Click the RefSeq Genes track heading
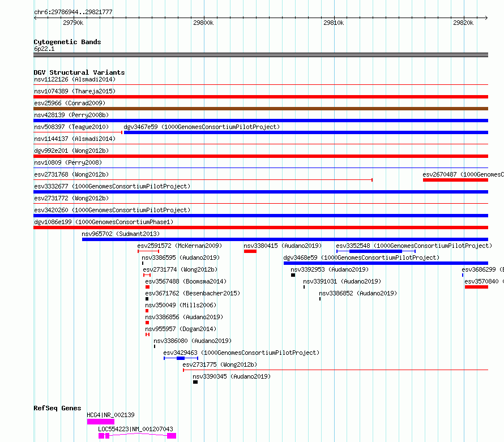 coord(57,408)
